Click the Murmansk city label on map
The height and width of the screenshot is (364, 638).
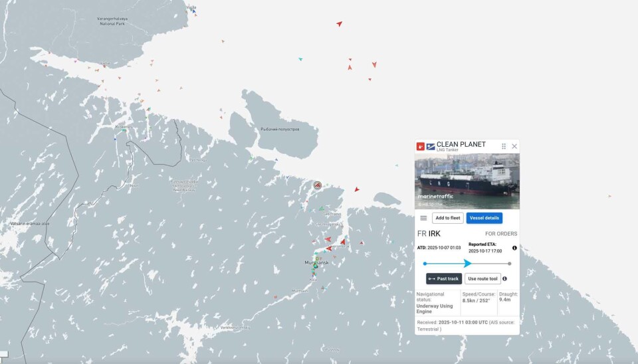317,263
